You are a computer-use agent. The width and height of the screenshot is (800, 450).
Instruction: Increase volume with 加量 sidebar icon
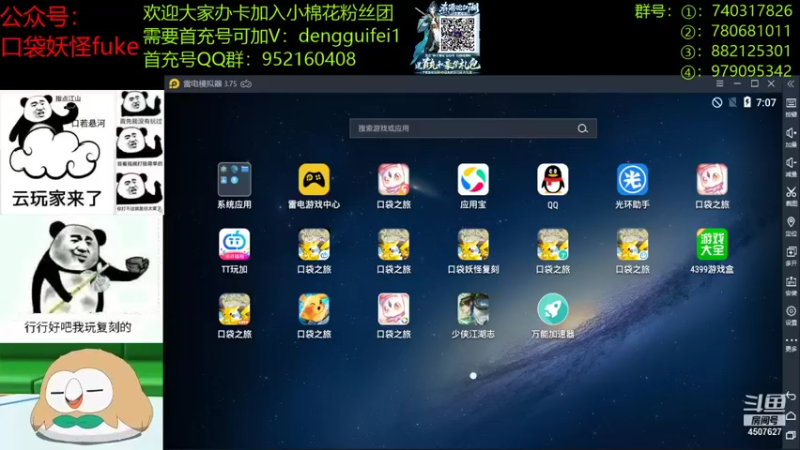pos(791,137)
